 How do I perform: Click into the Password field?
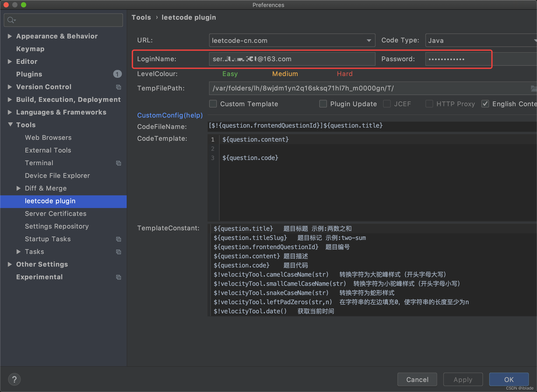click(x=458, y=59)
